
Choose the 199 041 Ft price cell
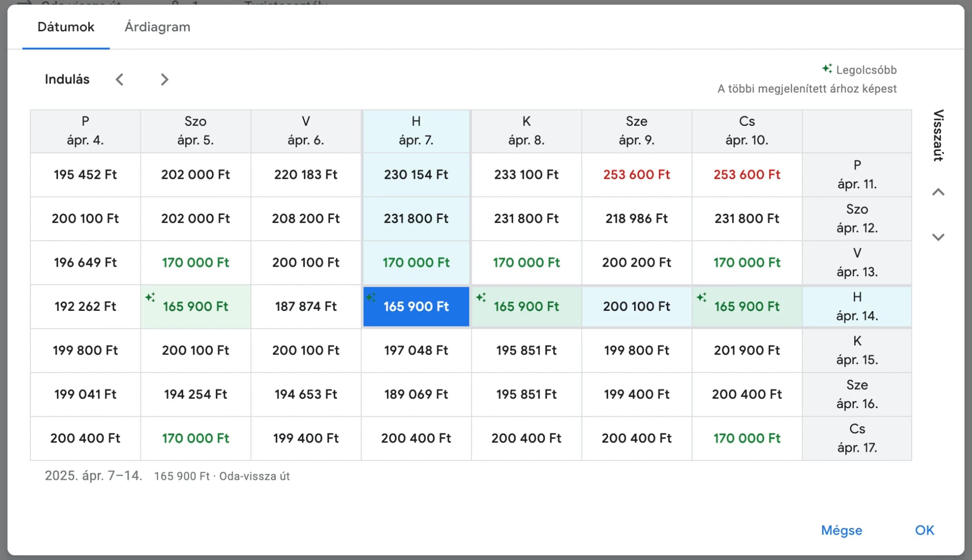[x=85, y=394]
